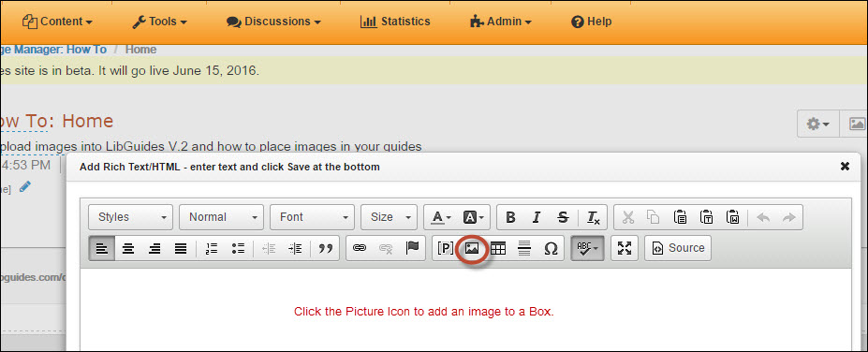Open the spell check ABC dropdown
This screenshot has width=868, height=352.
point(588,248)
